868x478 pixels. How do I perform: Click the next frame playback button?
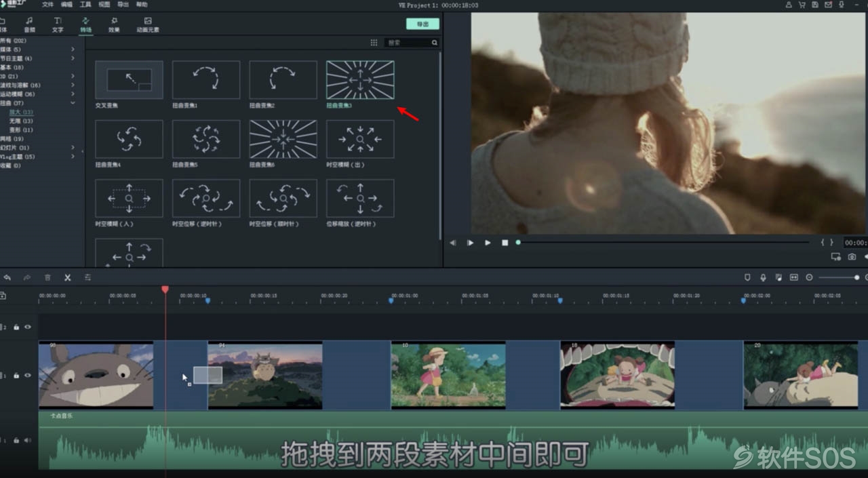pyautogui.click(x=470, y=243)
